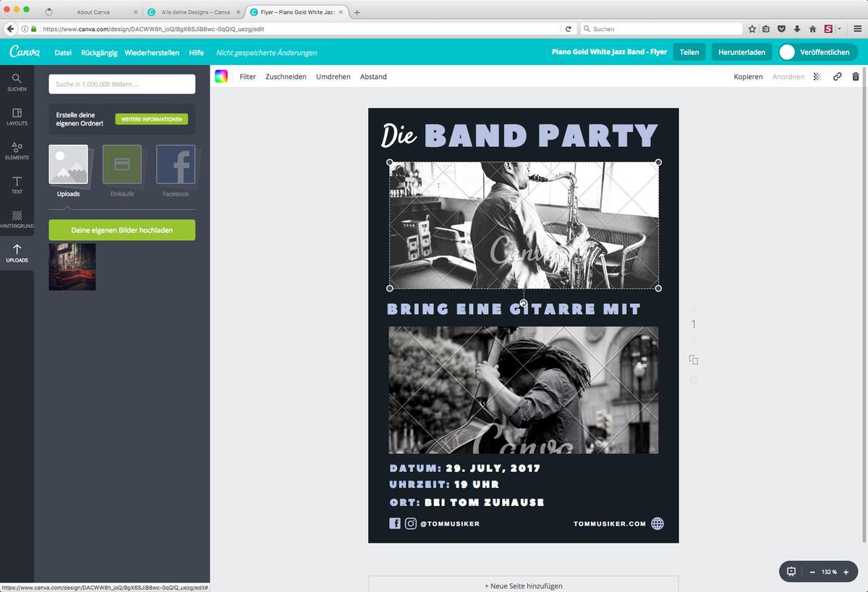Click Neue Seite hinzufügen button
The height and width of the screenshot is (592, 868).
pos(524,585)
